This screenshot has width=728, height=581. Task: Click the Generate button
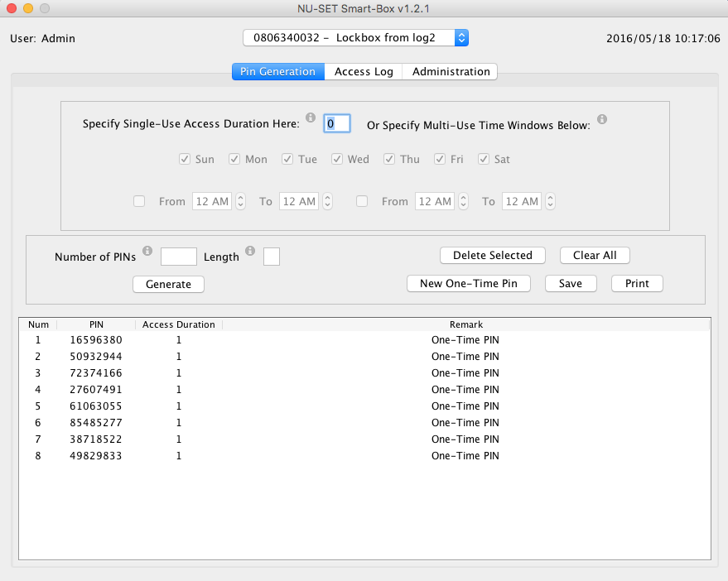(168, 284)
